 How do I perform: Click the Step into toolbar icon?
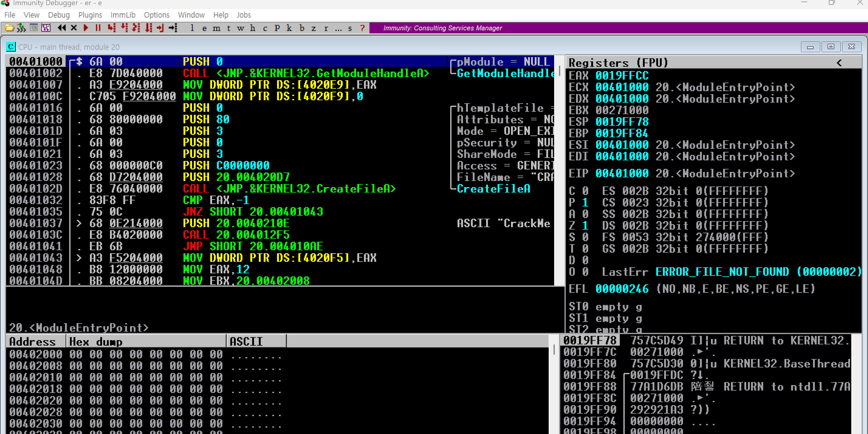(112, 28)
